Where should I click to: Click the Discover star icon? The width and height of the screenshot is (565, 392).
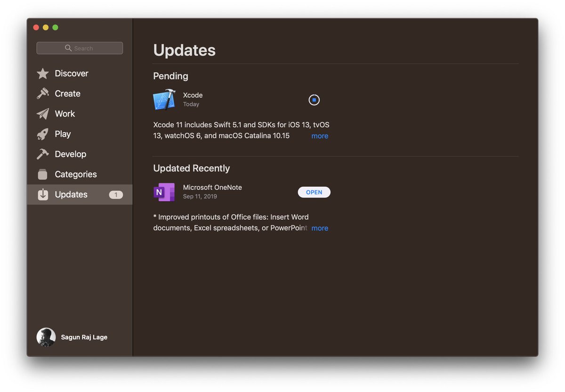43,73
